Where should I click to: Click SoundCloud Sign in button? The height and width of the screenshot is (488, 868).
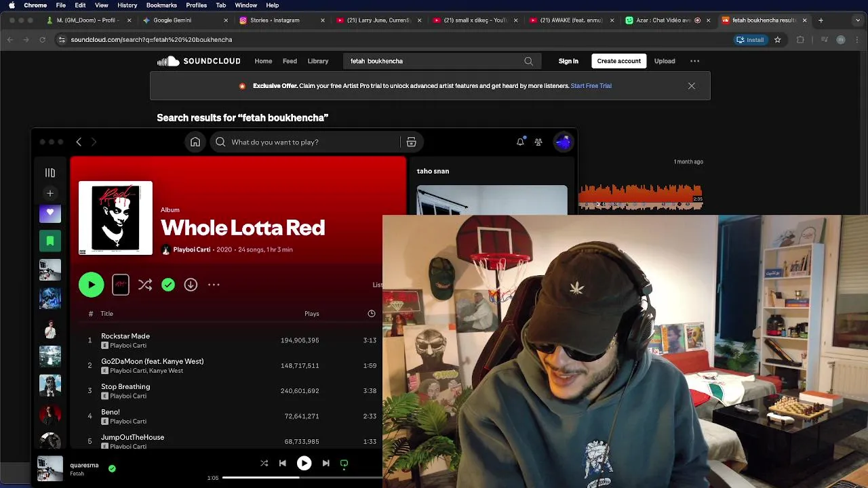pos(568,61)
